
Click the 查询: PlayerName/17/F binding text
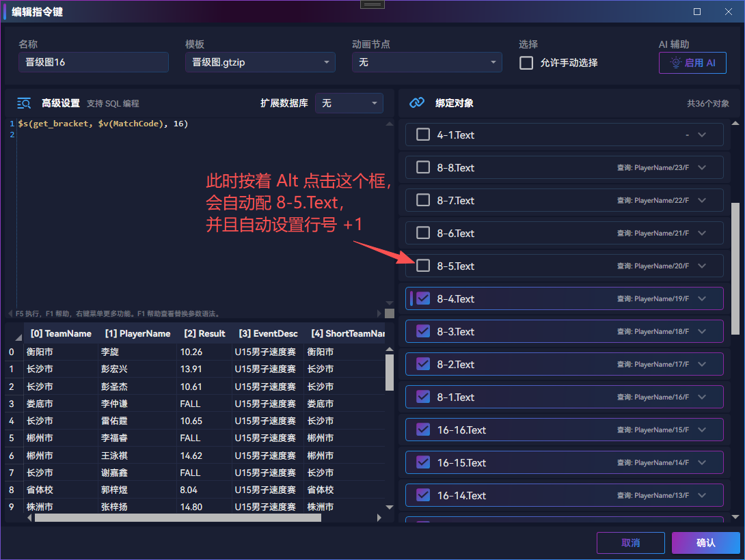(x=653, y=364)
